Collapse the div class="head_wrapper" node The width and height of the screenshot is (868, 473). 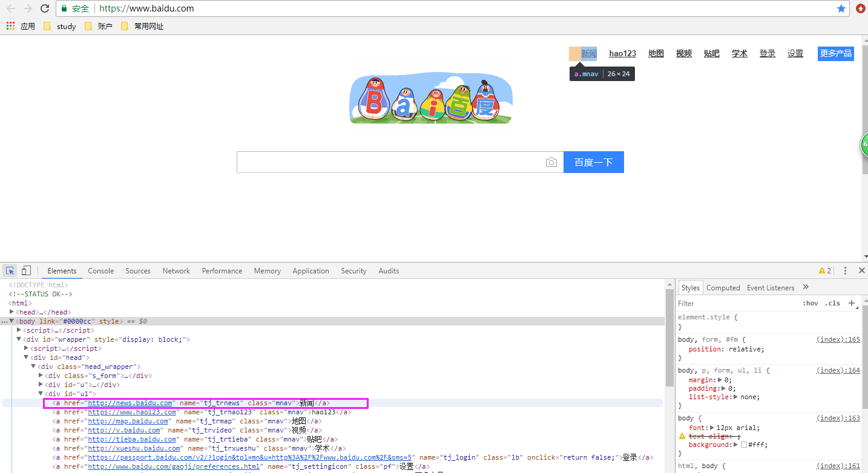coord(33,367)
